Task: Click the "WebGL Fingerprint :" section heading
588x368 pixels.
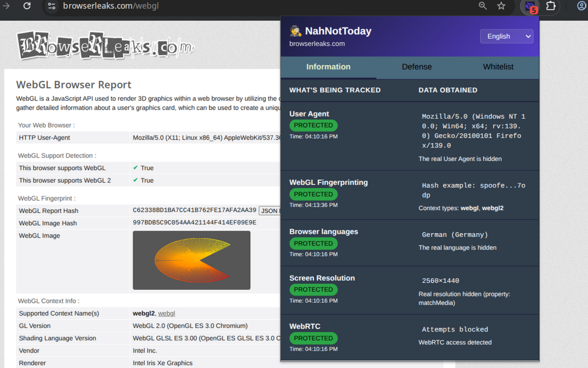Action: [47, 198]
